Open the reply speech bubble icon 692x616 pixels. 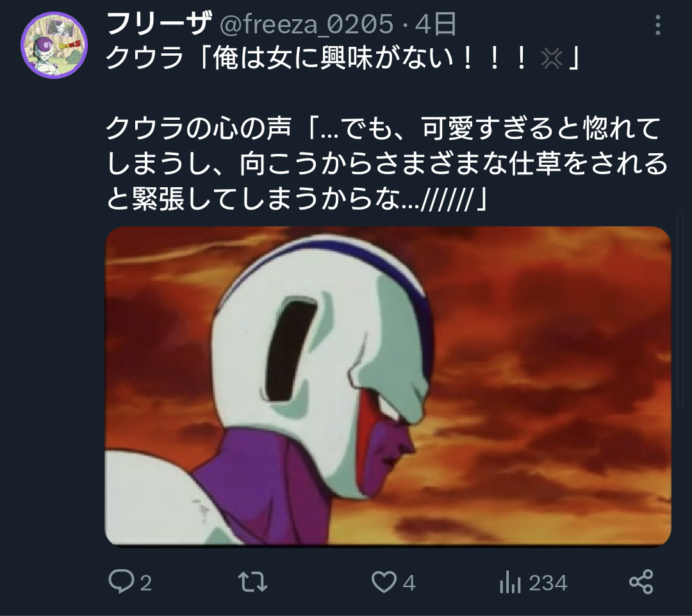click(x=121, y=581)
